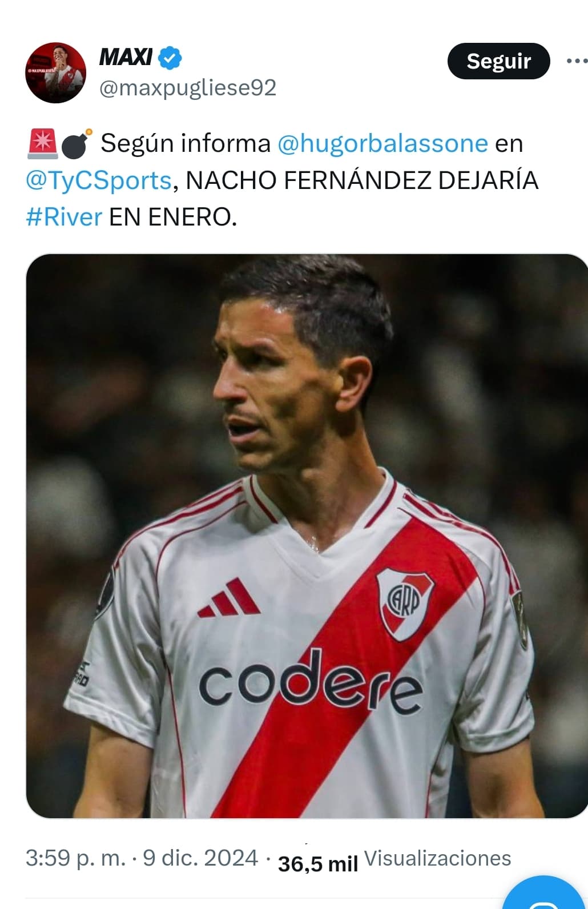Open the three-dot more options menu
This screenshot has height=909, width=588.
coord(577,61)
